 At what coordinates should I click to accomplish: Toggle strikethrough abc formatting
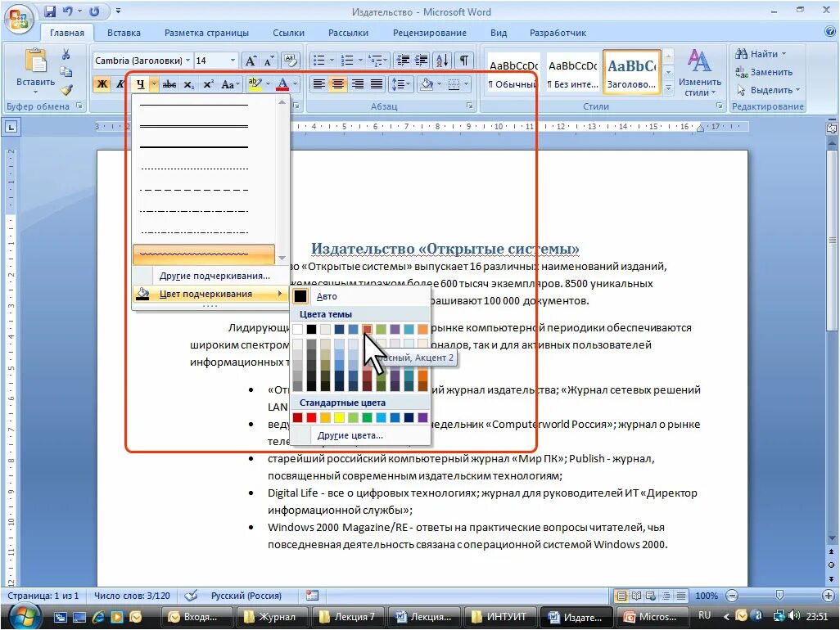click(x=169, y=84)
